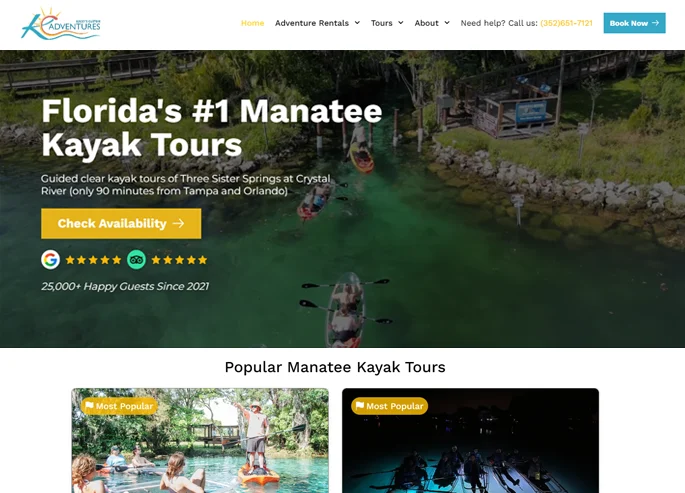This screenshot has height=493, width=685.
Task: Open the Adventure Rentals menu item
Action: coord(312,23)
